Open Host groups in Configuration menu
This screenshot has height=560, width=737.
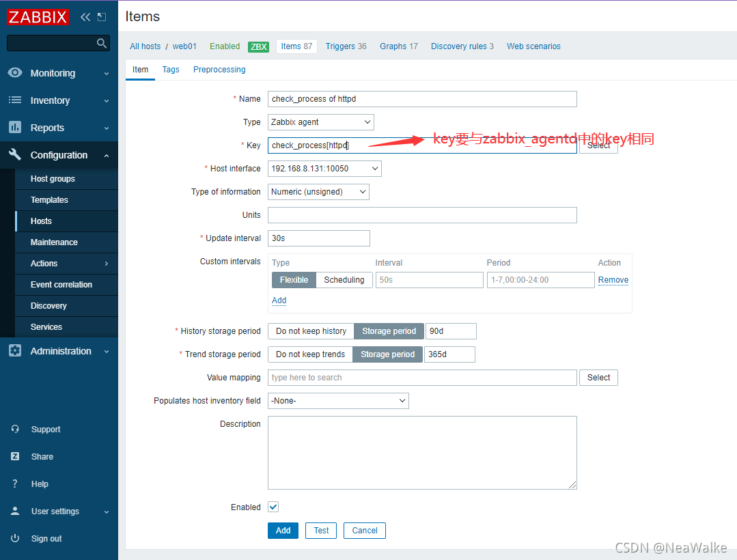[67, 179]
